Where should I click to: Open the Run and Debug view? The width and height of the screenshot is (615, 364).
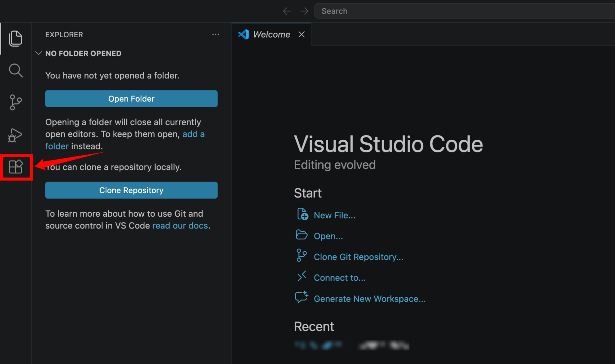click(x=15, y=135)
